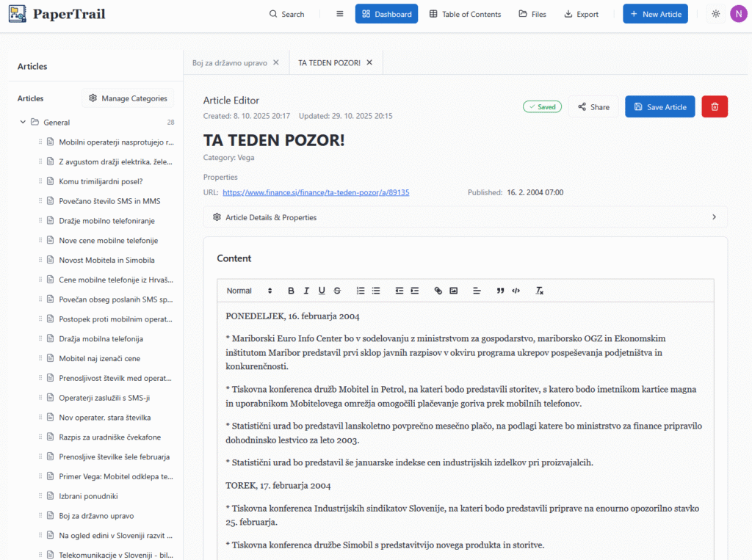This screenshot has width=752, height=560.
Task: Open the finance.si article URL link
Action: point(316,192)
